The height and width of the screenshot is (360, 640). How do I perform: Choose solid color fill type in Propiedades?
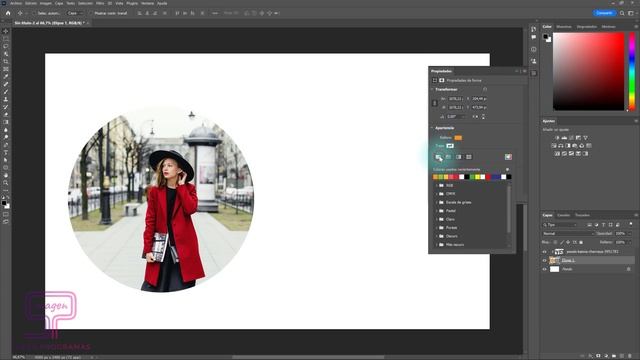449,157
